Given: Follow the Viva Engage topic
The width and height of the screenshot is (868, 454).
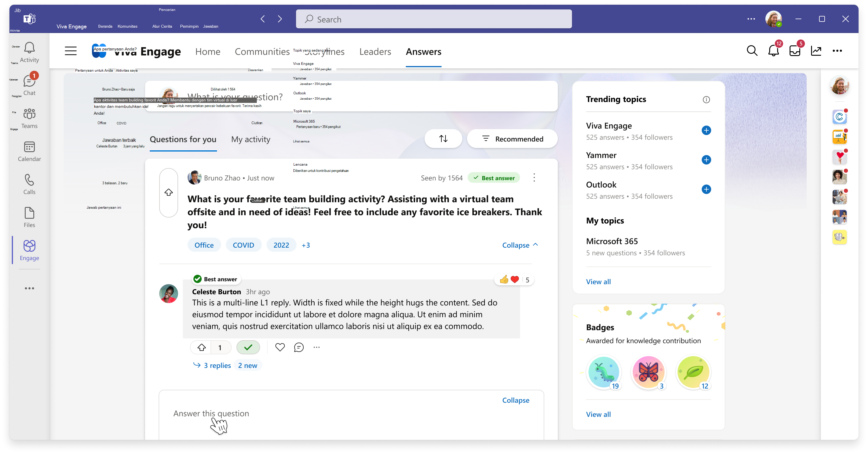Looking at the screenshot, I should 706,130.
